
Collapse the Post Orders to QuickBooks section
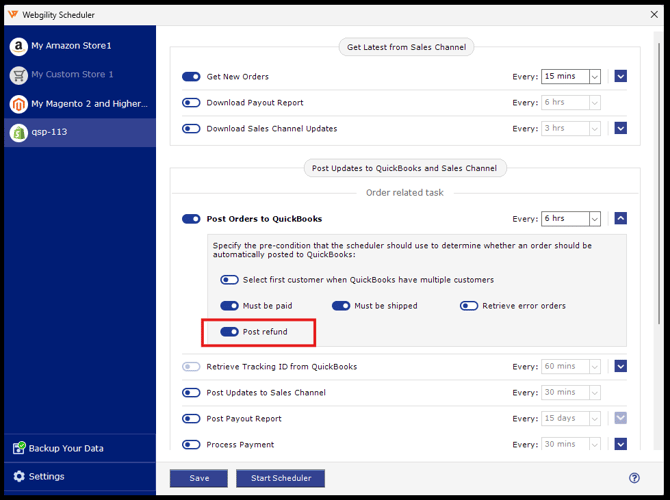[621, 219]
